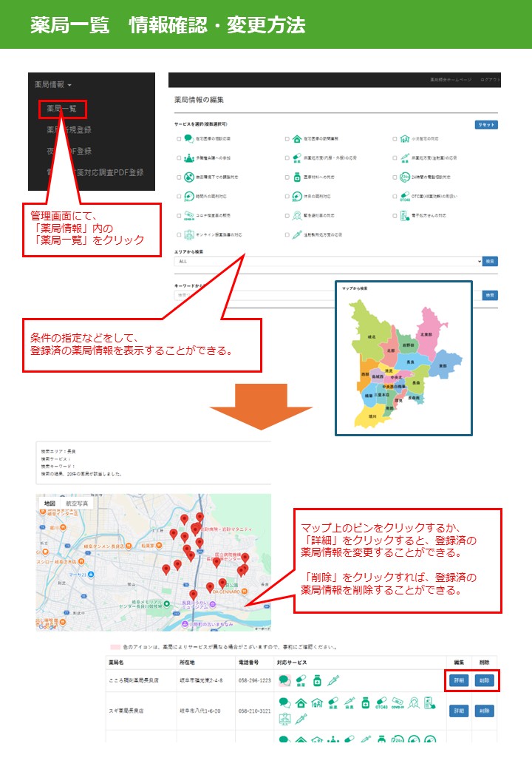Check the first service checkbox beside speech bubble
Viewport: 532px width, 769px height.
point(178,138)
